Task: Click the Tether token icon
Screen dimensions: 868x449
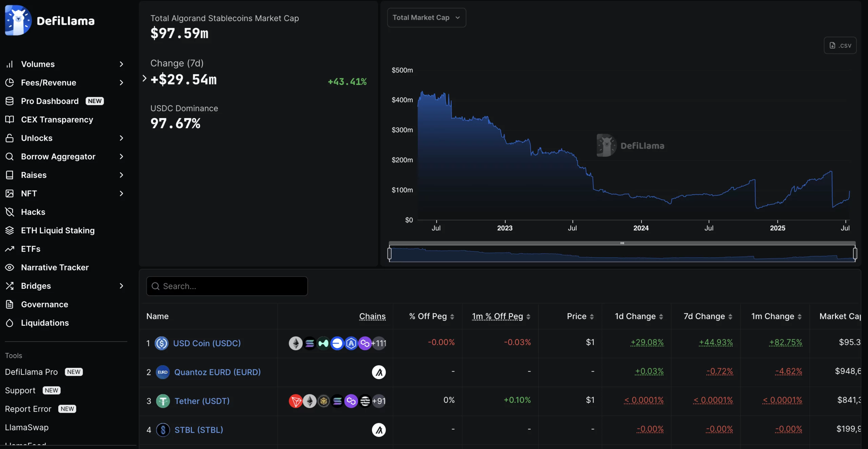Action: click(163, 401)
